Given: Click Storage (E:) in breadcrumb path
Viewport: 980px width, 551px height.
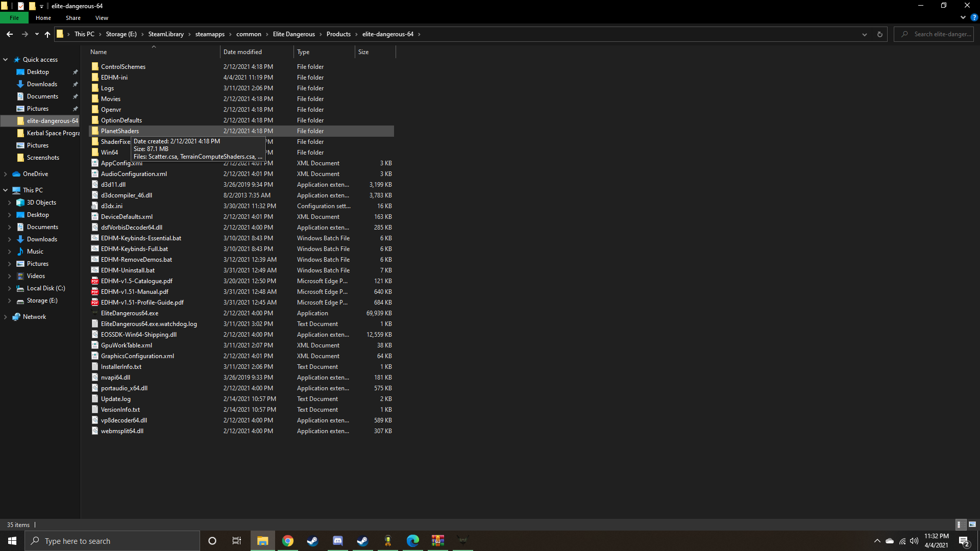Looking at the screenshot, I should pyautogui.click(x=121, y=34).
